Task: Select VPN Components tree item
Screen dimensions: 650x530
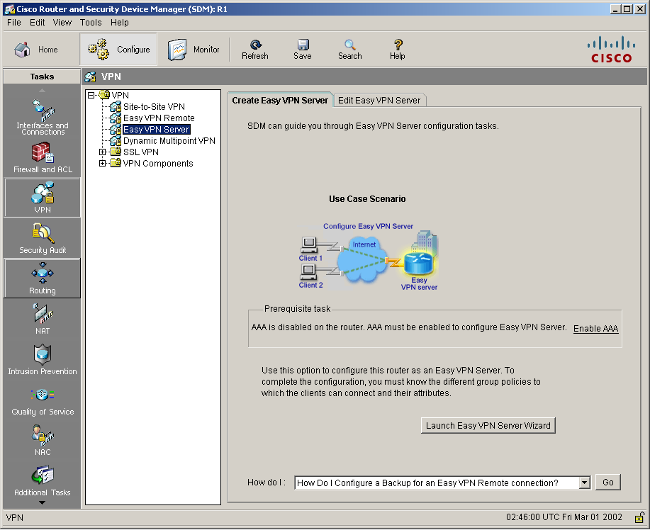Action: pos(158,164)
